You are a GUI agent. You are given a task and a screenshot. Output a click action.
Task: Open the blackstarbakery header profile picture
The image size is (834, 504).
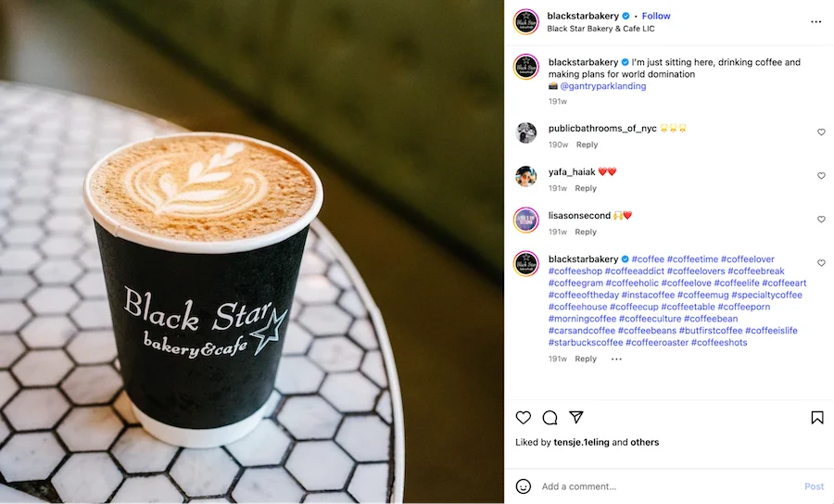pos(526,22)
